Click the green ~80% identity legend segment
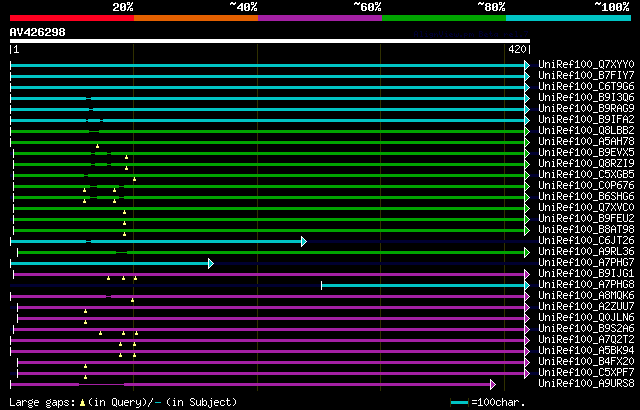Viewport: 640px width, 410px height. pos(444,18)
